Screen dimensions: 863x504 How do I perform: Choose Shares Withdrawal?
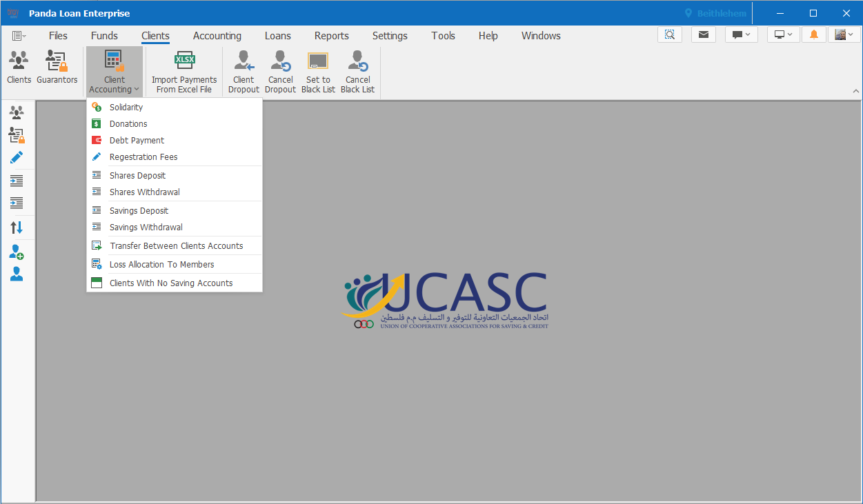click(175, 192)
